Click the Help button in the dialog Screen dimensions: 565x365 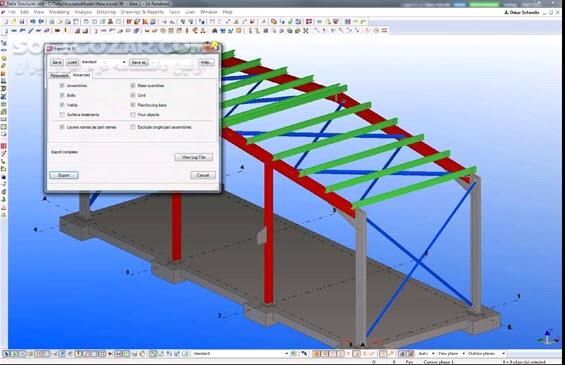point(206,62)
